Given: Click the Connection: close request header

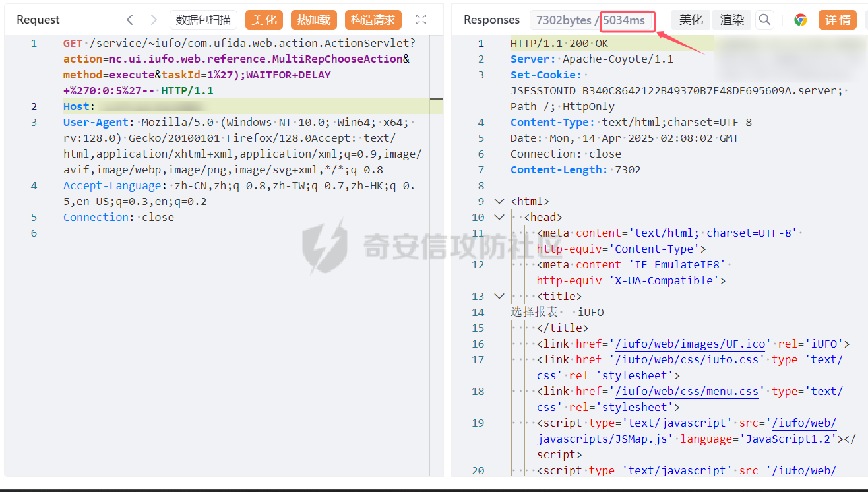Looking at the screenshot, I should pos(119,217).
